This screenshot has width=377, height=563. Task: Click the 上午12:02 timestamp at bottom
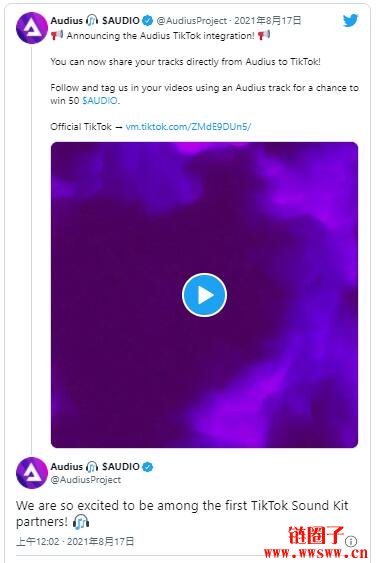click(x=38, y=541)
